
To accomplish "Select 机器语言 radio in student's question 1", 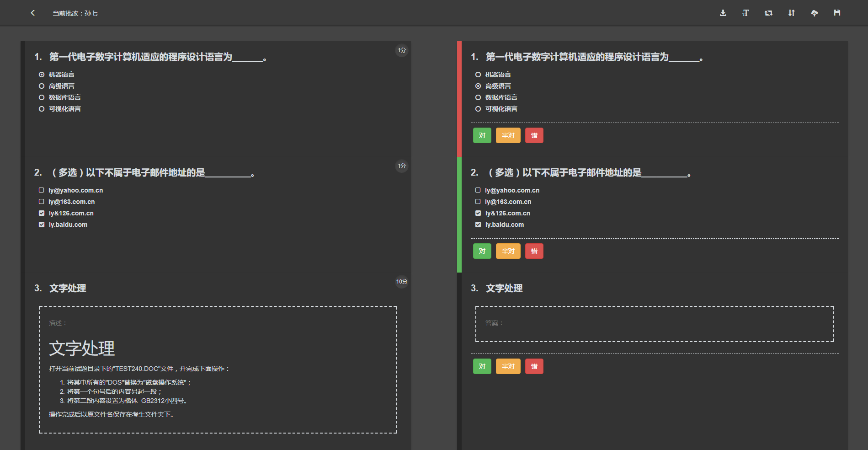I will click(478, 75).
